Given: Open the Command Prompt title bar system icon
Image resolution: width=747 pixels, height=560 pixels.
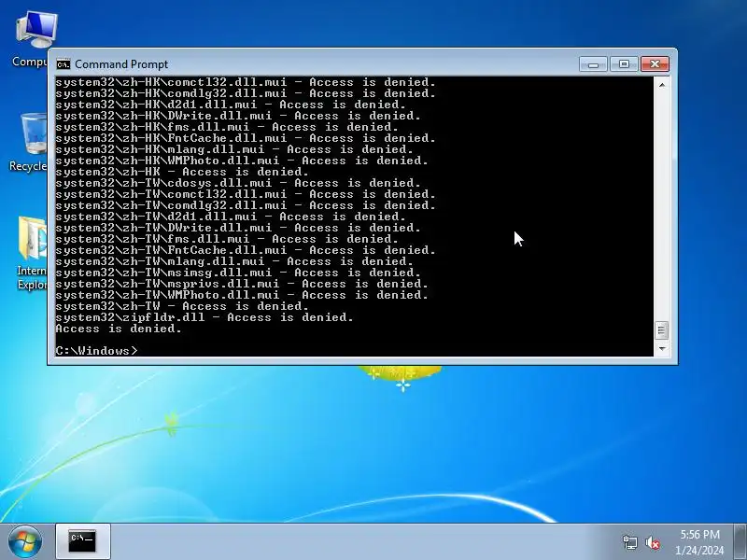Looking at the screenshot, I should (x=63, y=64).
